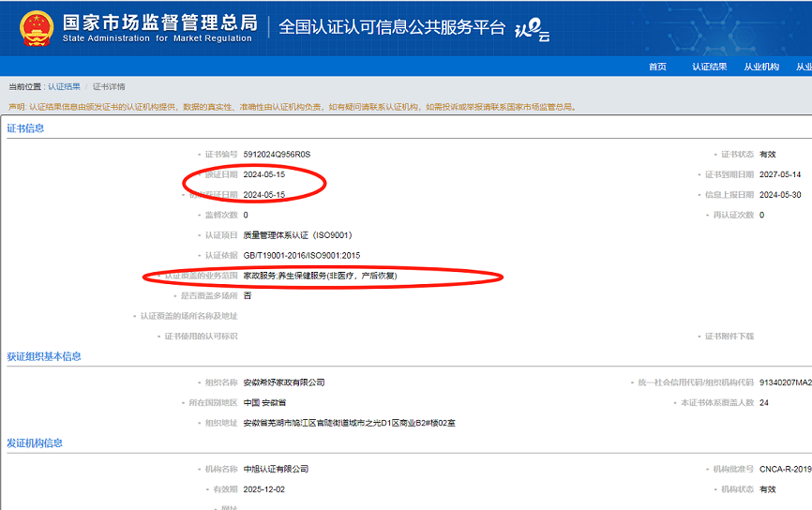812x510 pixels.
Task: Go to 从业机构 in navigation bar
Action: pos(761,67)
